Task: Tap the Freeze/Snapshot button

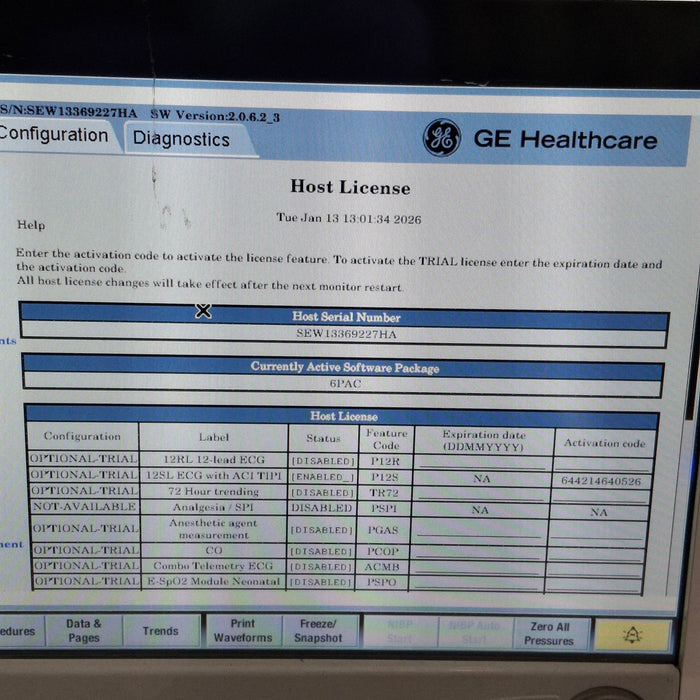Action: pyautogui.click(x=318, y=631)
